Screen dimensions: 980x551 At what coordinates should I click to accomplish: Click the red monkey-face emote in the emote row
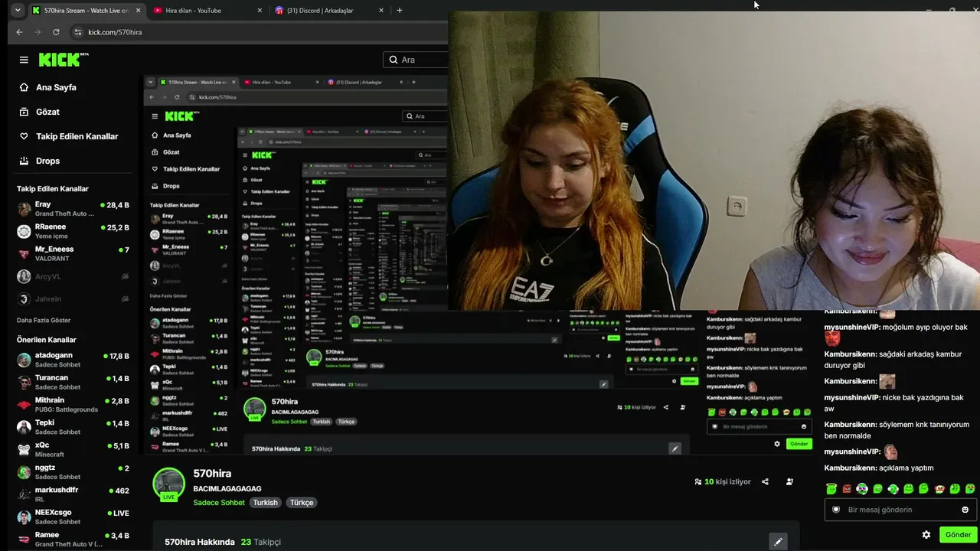(x=939, y=489)
